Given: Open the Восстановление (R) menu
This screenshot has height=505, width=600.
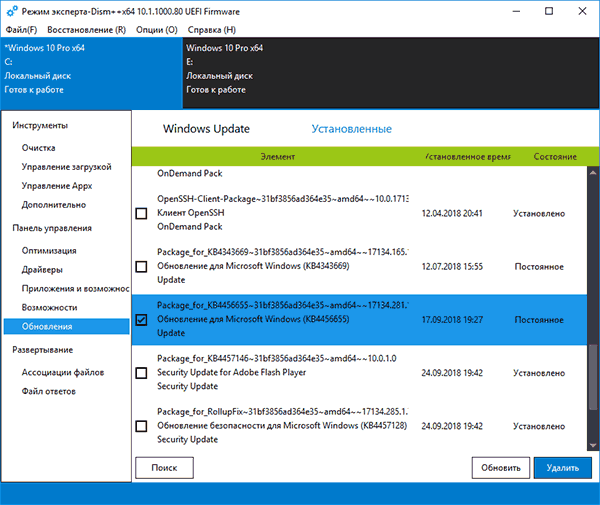Looking at the screenshot, I should point(86,30).
